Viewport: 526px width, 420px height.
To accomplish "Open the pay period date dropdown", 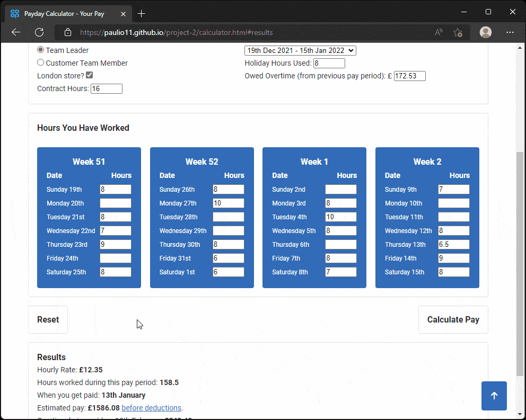I will pyautogui.click(x=300, y=50).
